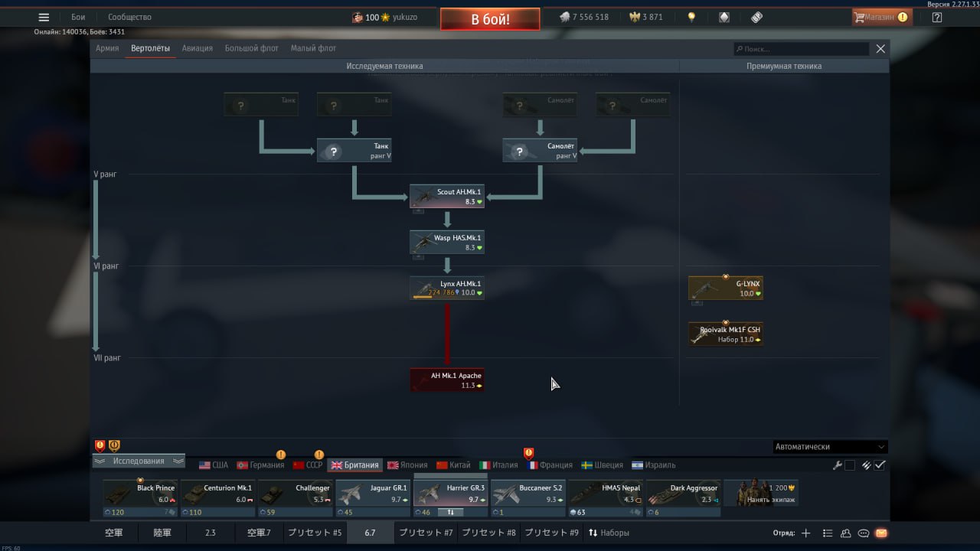Screen dimensions: 980x551
Task: Add a squad member with plus icon
Action: pyautogui.click(x=805, y=533)
